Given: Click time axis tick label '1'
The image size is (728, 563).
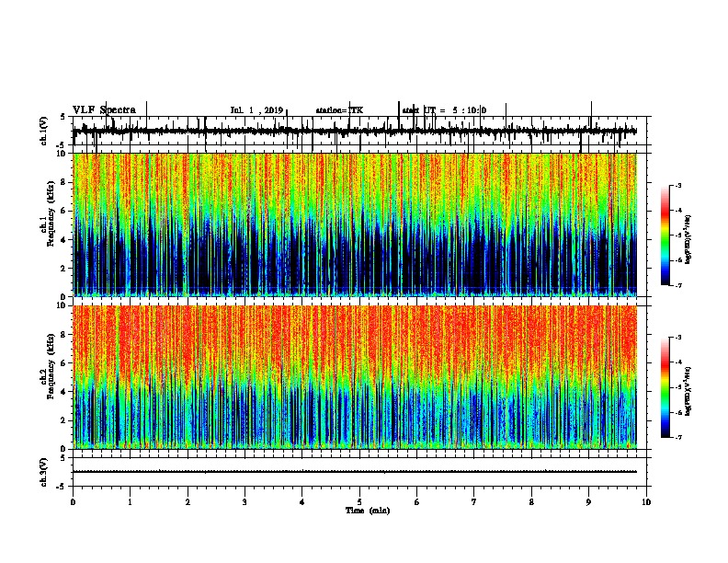Looking at the screenshot, I should pyautogui.click(x=130, y=502).
